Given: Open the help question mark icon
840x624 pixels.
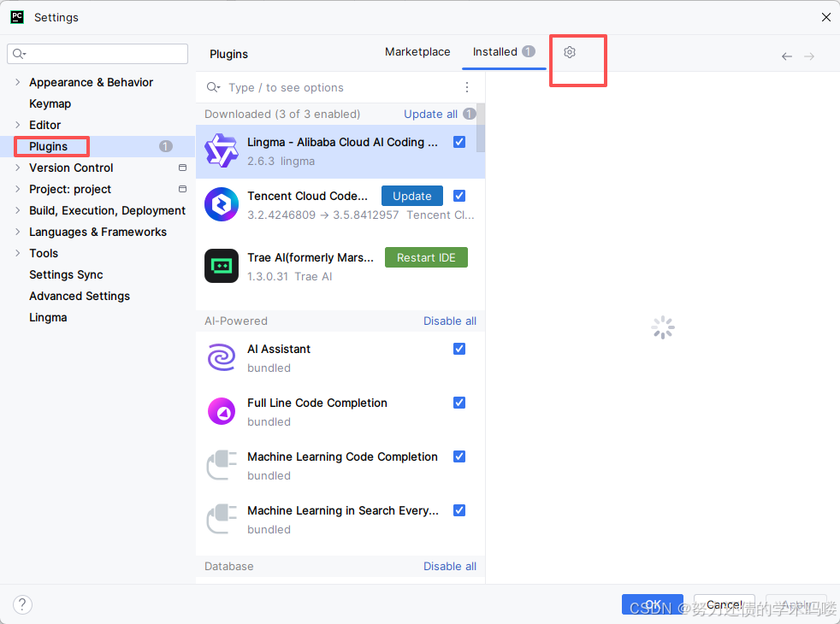Looking at the screenshot, I should tap(22, 604).
